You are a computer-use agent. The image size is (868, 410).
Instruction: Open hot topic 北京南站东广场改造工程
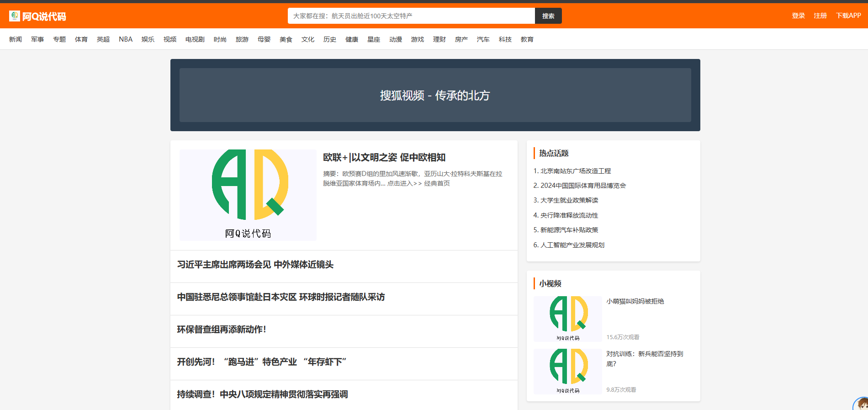pyautogui.click(x=572, y=171)
